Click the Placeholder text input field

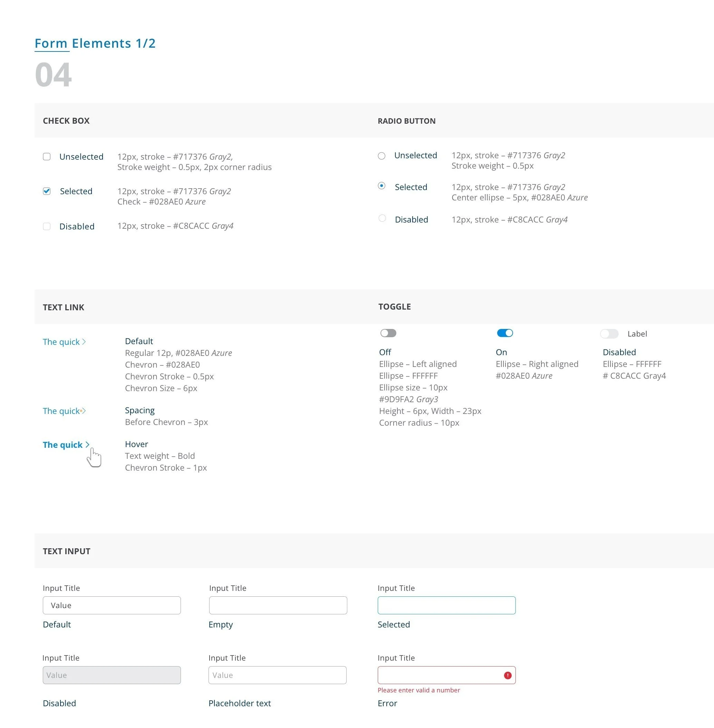pyautogui.click(x=278, y=675)
